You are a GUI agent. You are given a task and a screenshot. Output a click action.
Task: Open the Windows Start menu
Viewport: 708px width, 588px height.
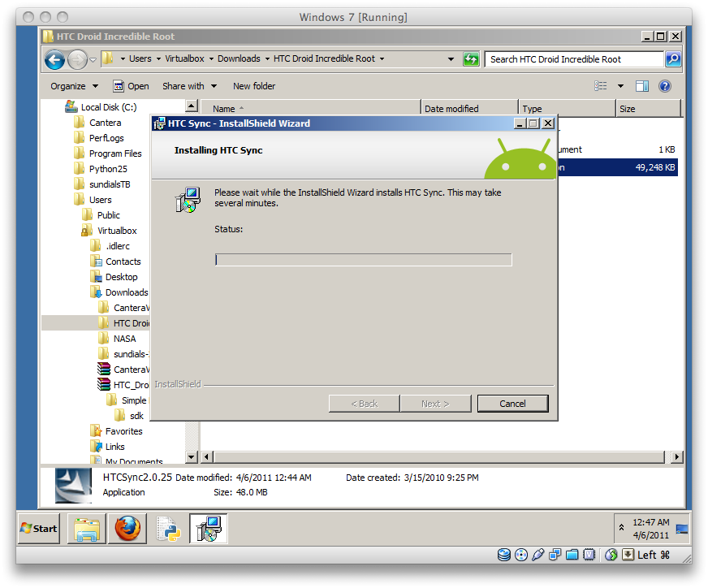pos(39,529)
